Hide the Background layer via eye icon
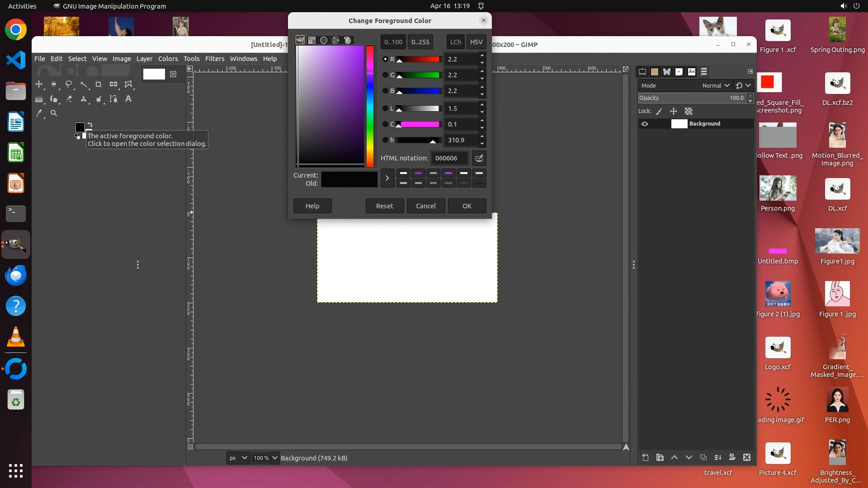The width and height of the screenshot is (868, 488). coord(645,124)
